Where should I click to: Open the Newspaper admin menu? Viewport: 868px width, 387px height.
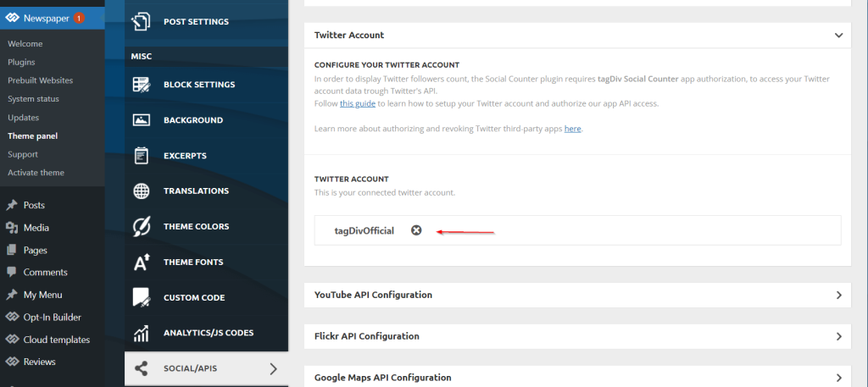[x=52, y=19]
